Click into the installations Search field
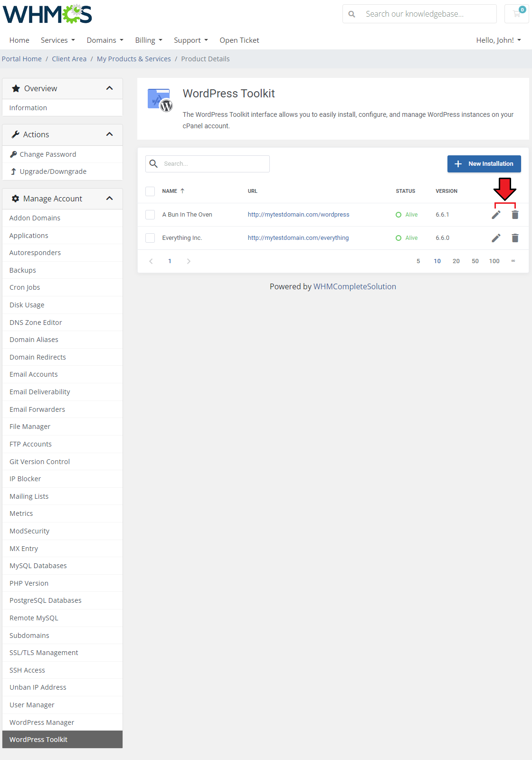The width and height of the screenshot is (532, 760). (208, 164)
